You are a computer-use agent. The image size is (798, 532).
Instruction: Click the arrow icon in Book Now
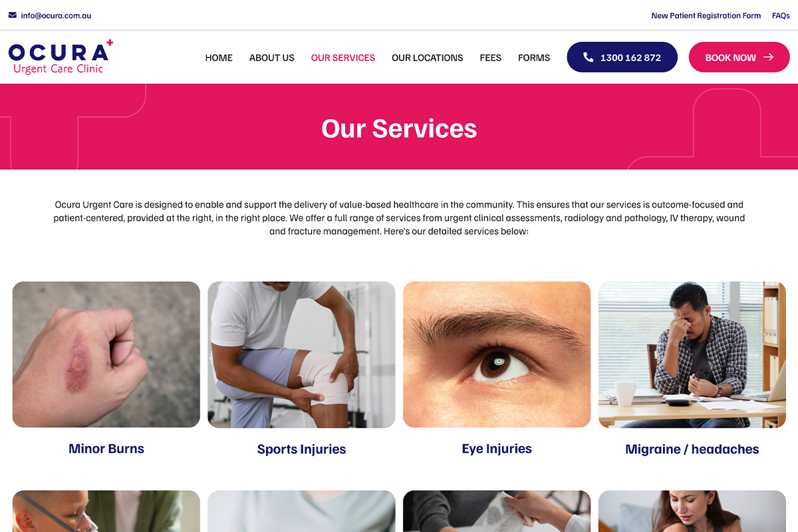click(x=768, y=57)
